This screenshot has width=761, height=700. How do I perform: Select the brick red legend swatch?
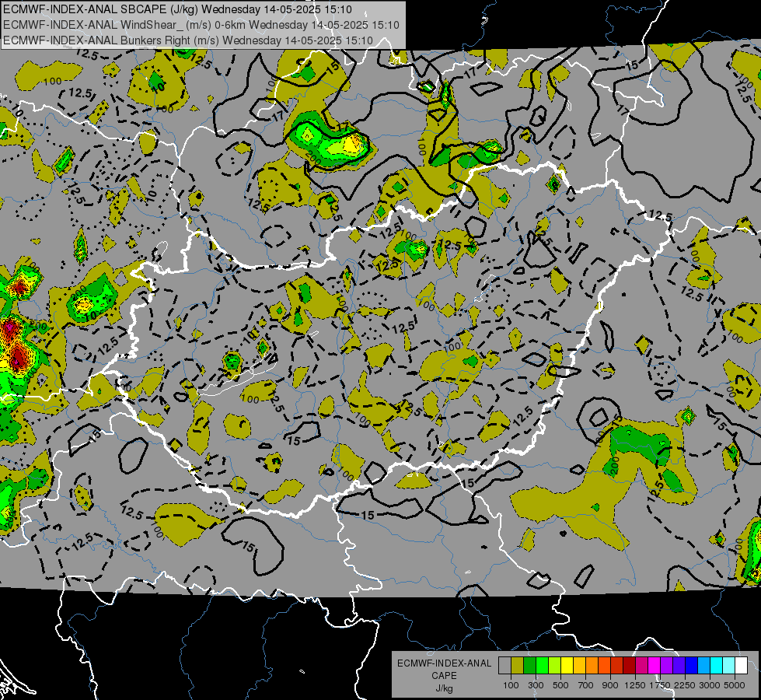click(617, 665)
